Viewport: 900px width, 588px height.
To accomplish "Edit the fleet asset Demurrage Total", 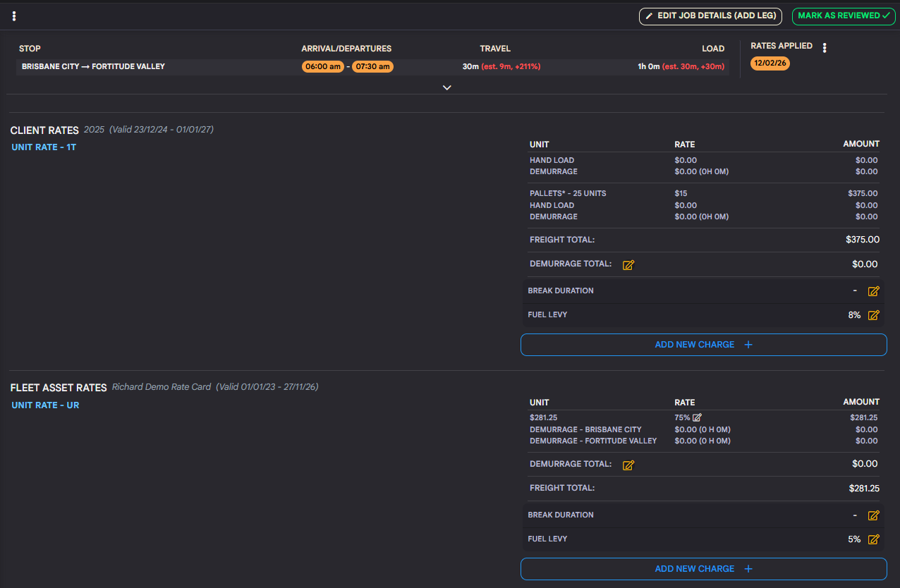I will coord(628,465).
